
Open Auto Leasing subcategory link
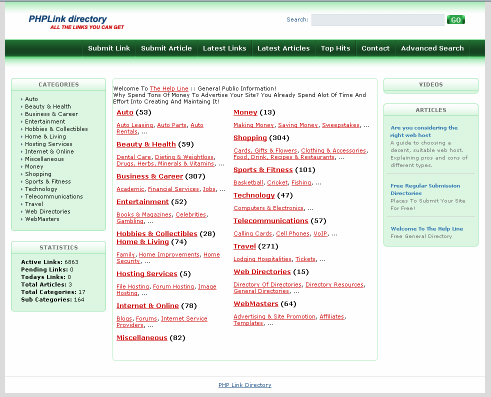pos(135,125)
